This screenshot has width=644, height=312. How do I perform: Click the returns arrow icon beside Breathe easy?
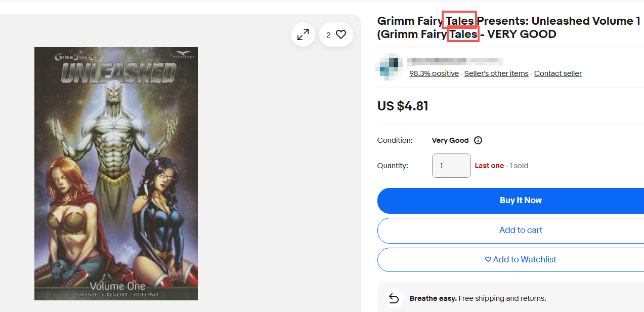(394, 298)
